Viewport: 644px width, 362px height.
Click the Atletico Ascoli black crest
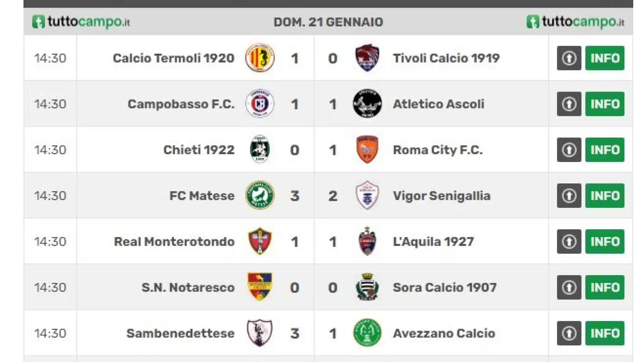[367, 104]
